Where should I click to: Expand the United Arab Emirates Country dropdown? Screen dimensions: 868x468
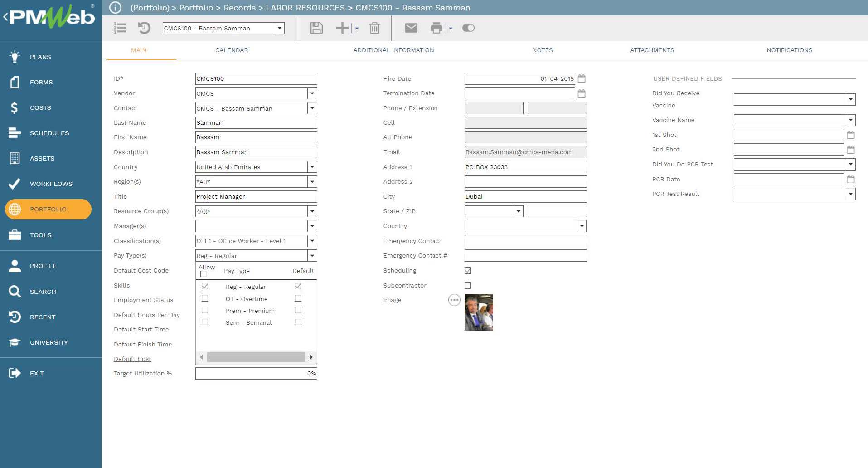click(312, 167)
